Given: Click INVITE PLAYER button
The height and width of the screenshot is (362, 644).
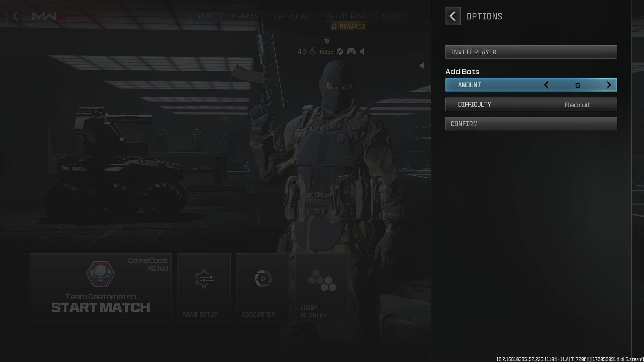Looking at the screenshot, I should [x=531, y=52].
